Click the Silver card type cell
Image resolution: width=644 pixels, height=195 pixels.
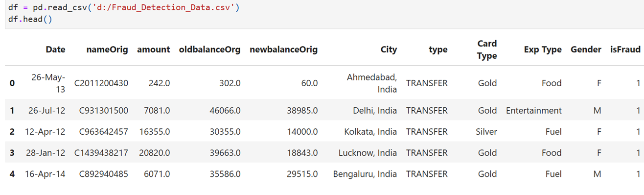tap(486, 132)
